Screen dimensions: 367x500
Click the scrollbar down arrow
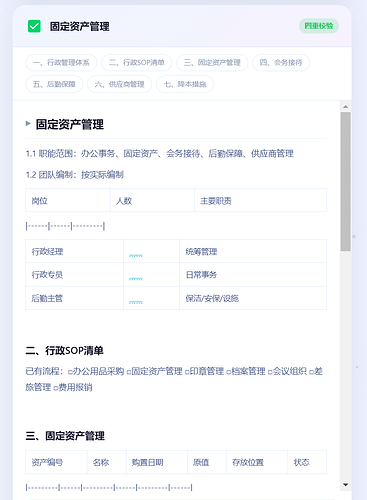pyautogui.click(x=345, y=485)
